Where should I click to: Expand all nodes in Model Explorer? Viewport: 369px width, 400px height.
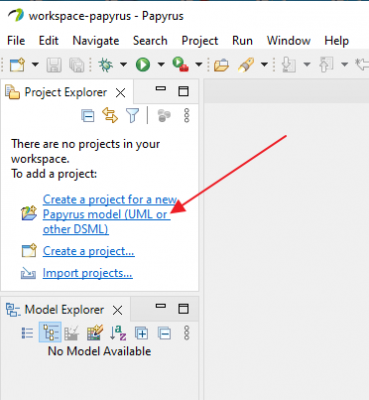[x=141, y=333]
